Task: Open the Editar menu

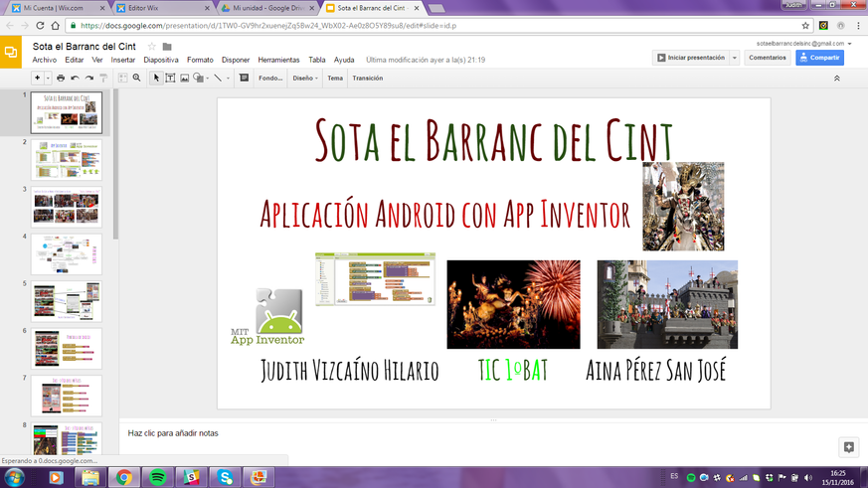Action: [x=75, y=60]
